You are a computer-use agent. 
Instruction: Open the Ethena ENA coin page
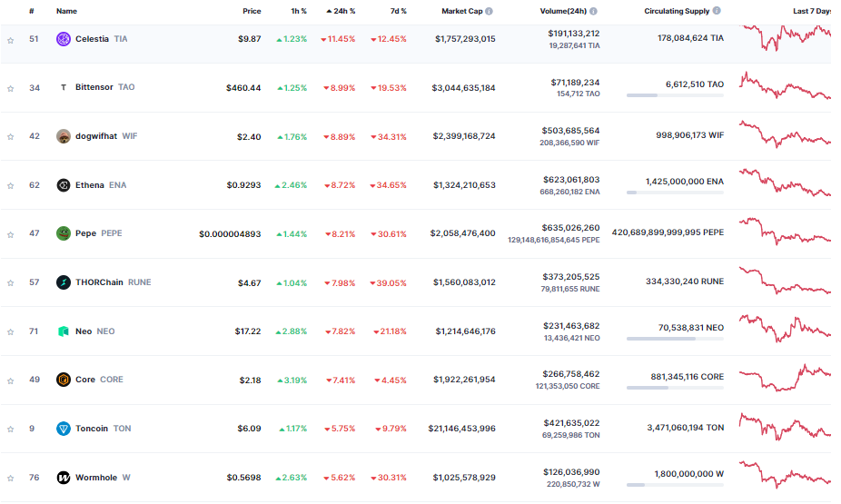(101, 185)
